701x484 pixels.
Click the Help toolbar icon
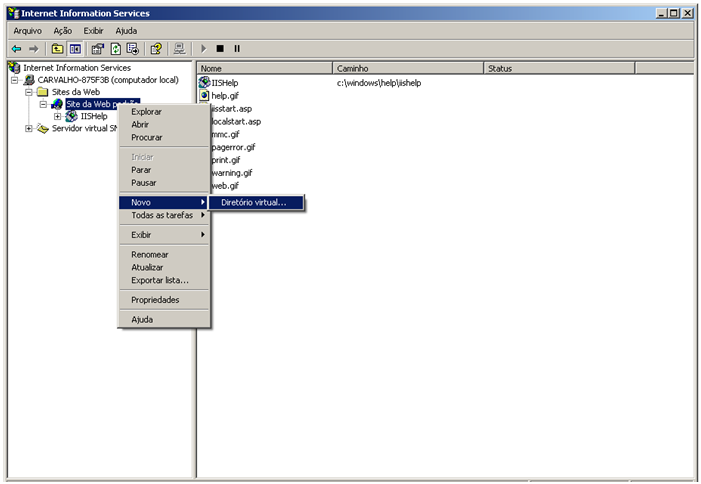pyautogui.click(x=156, y=48)
